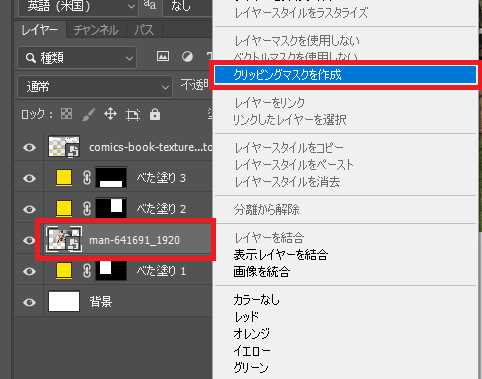This screenshot has height=379, width=482.
Task: Click the pixel layer filter icon
Action: click(x=163, y=56)
